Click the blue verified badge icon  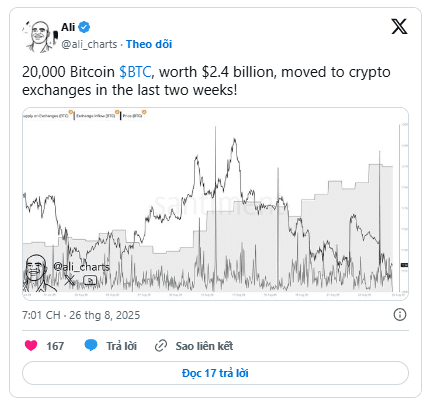(84, 27)
